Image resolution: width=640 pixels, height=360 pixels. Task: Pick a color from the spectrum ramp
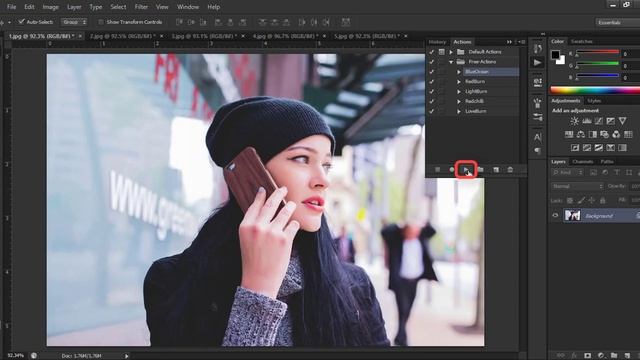[x=595, y=90]
